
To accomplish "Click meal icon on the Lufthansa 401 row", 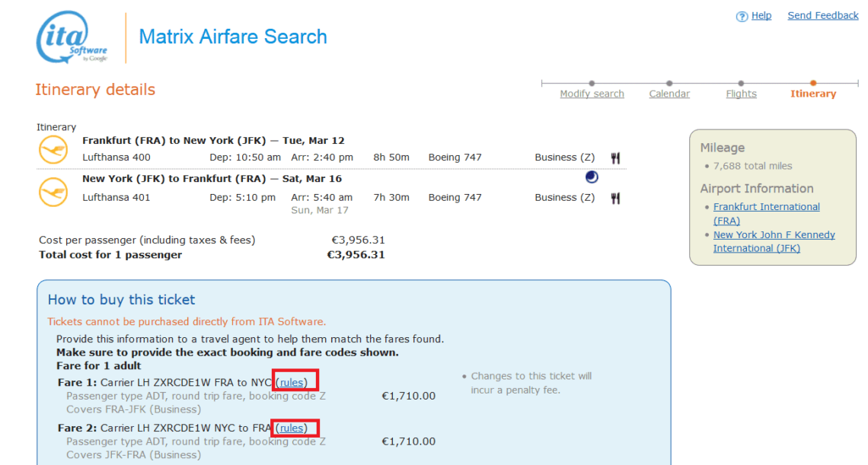I will pos(615,198).
